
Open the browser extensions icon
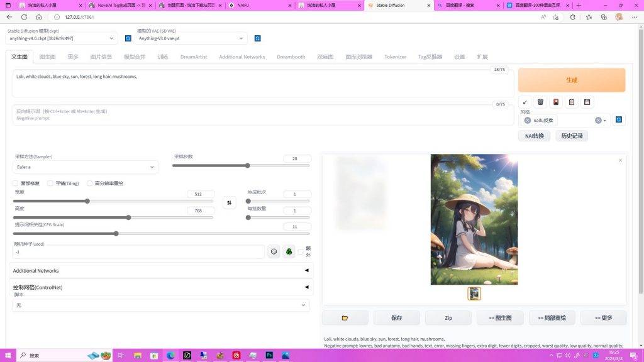(572, 17)
